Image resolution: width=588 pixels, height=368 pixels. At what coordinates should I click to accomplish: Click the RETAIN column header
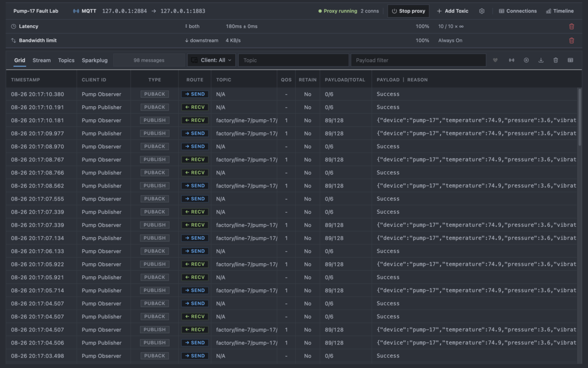click(x=308, y=80)
